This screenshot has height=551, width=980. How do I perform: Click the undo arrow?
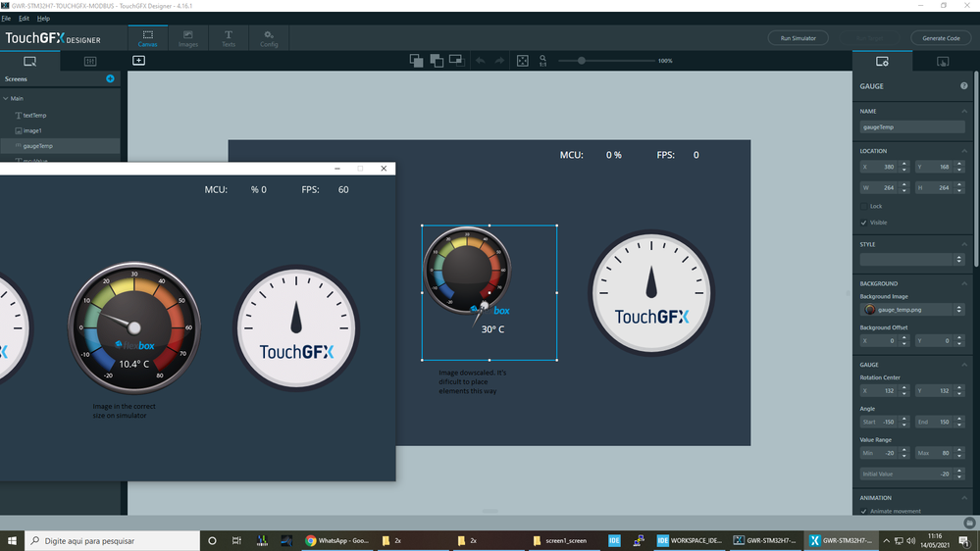480,61
